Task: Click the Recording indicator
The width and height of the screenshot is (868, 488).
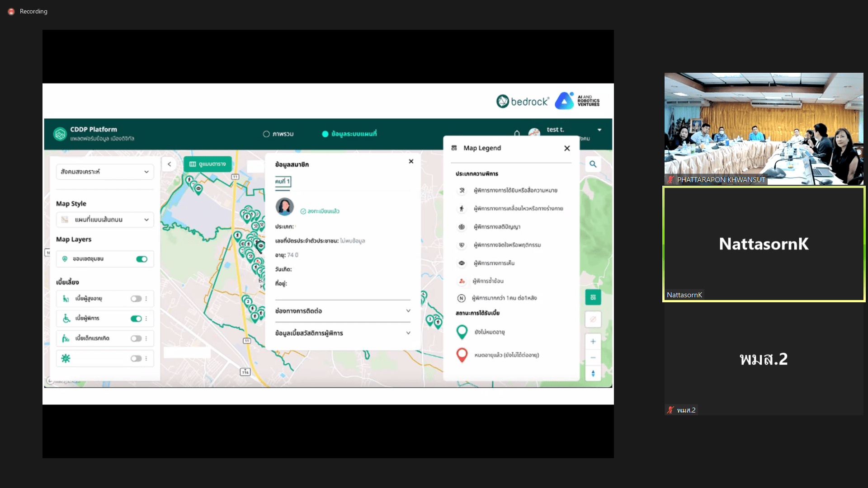Action: tap(28, 11)
